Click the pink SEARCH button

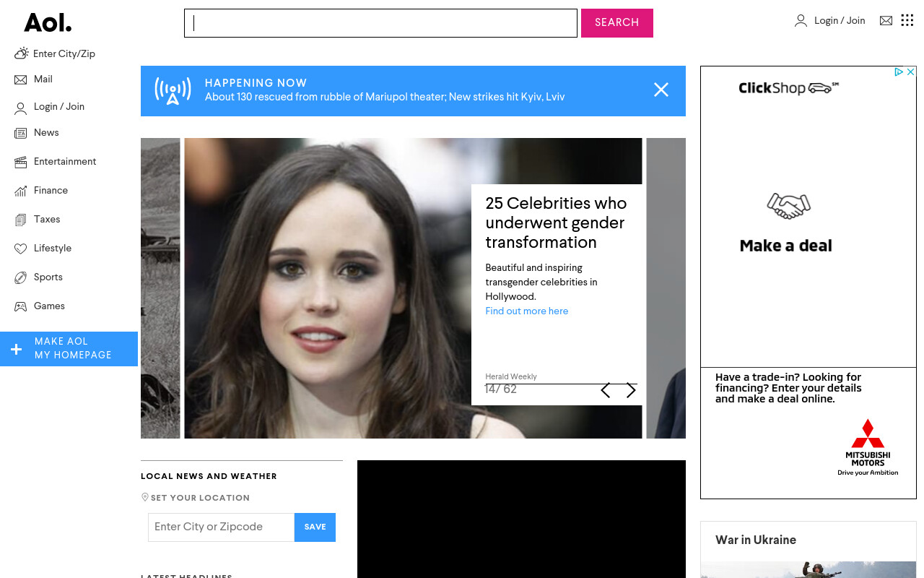tap(617, 23)
